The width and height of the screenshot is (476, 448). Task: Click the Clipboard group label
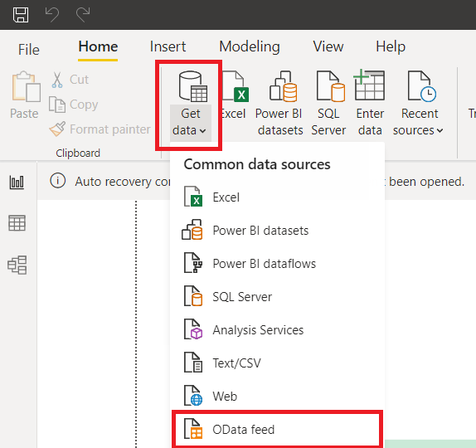(x=78, y=153)
